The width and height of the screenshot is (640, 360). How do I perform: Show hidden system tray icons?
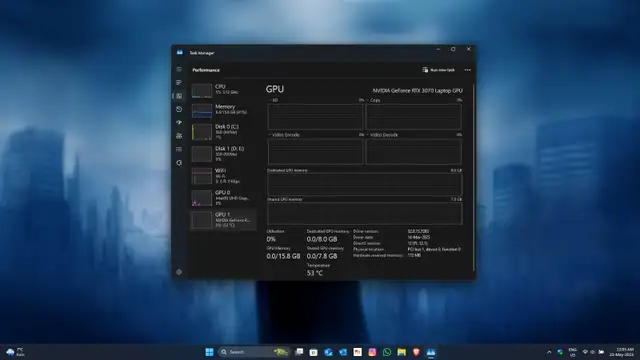point(549,352)
